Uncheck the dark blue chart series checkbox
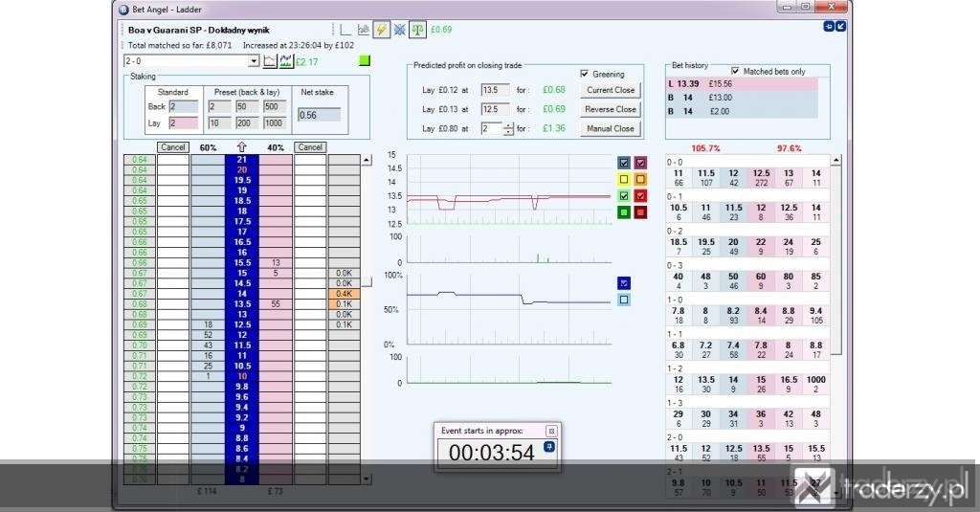This screenshot has height=512, width=980. click(624, 163)
